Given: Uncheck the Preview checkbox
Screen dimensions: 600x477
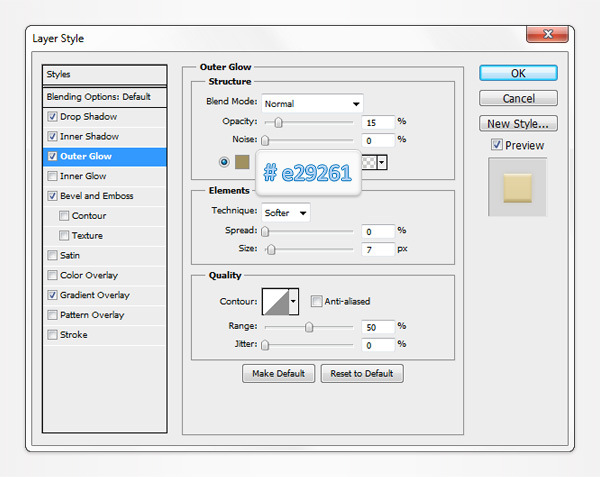Looking at the screenshot, I should (497, 145).
